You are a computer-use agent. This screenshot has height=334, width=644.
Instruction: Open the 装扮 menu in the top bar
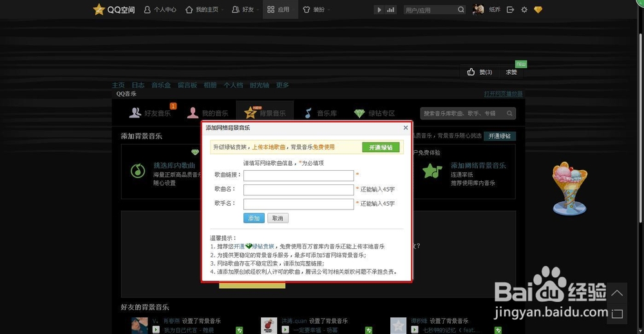point(314,10)
